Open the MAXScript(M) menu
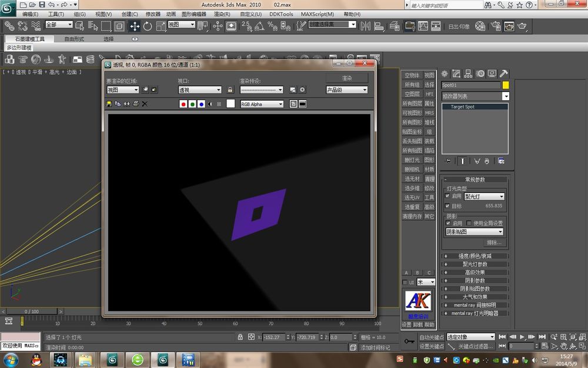Screen dimensions: 588x368 [317, 14]
